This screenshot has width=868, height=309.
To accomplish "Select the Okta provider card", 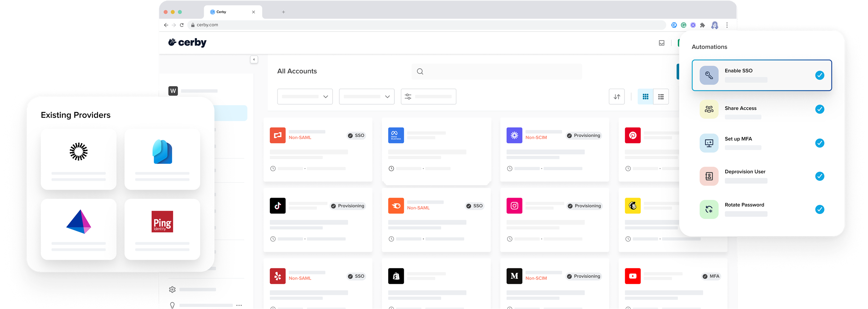I will [78, 159].
